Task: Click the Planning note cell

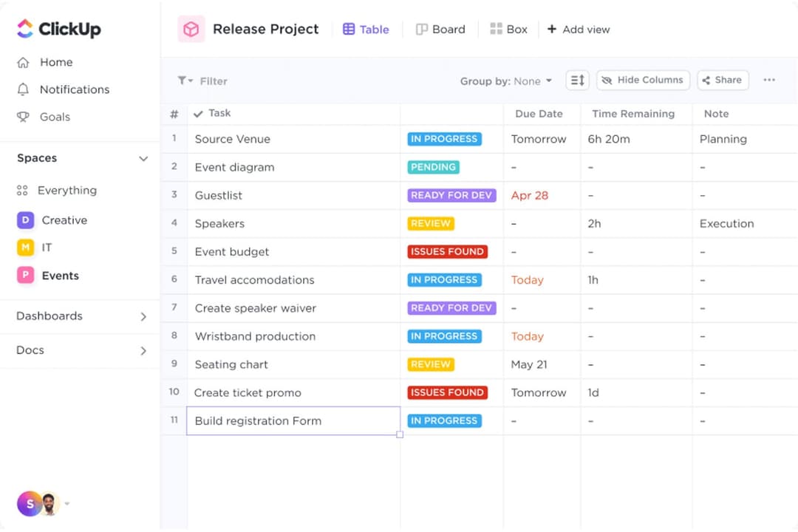Action: click(x=723, y=139)
